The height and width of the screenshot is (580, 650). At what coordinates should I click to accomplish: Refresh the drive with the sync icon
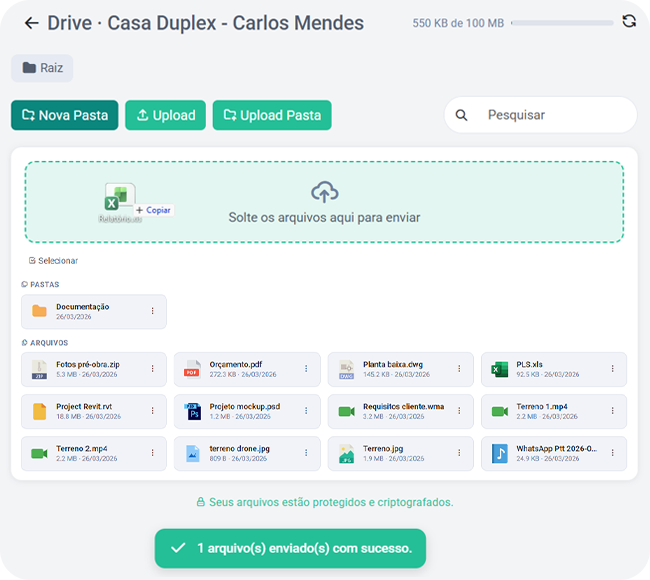point(629,21)
